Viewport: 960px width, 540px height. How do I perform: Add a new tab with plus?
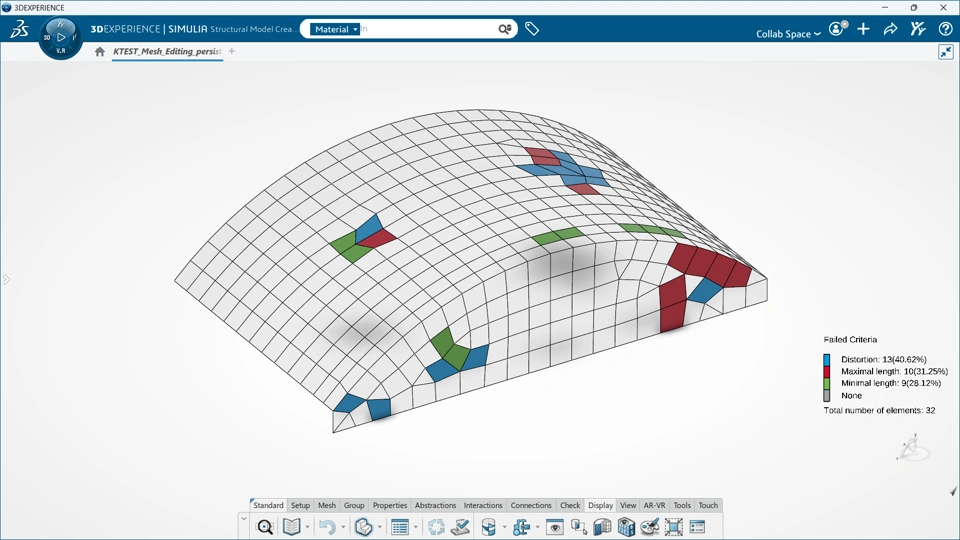[x=231, y=51]
